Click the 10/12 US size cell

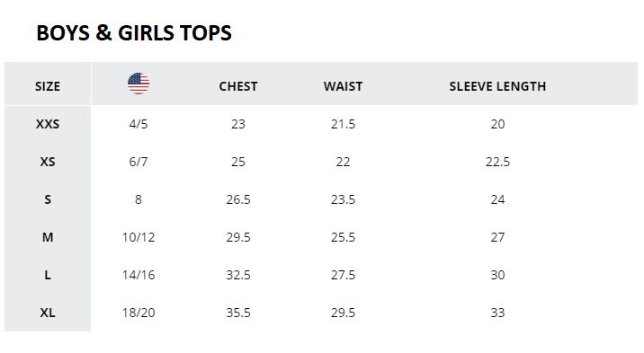(x=139, y=237)
